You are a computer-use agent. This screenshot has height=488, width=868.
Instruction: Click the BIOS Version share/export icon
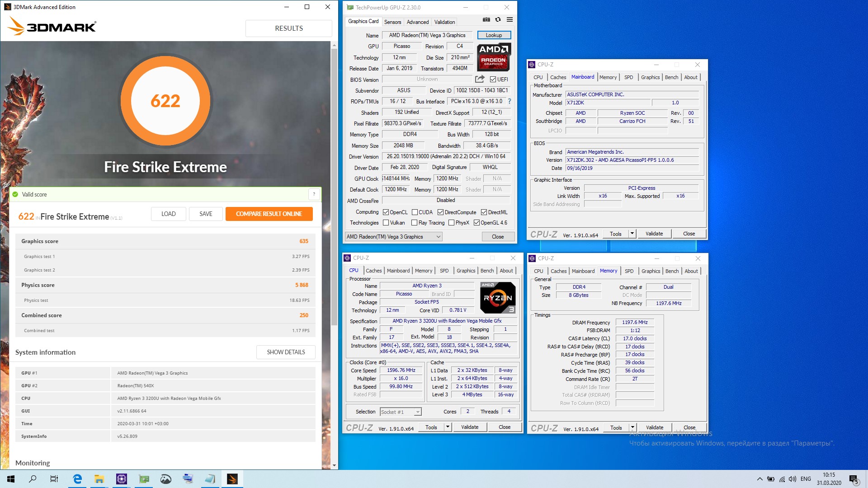point(480,79)
